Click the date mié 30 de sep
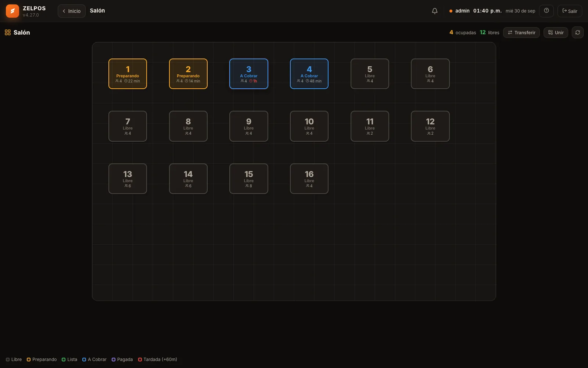The image size is (588, 368). [x=520, y=11]
